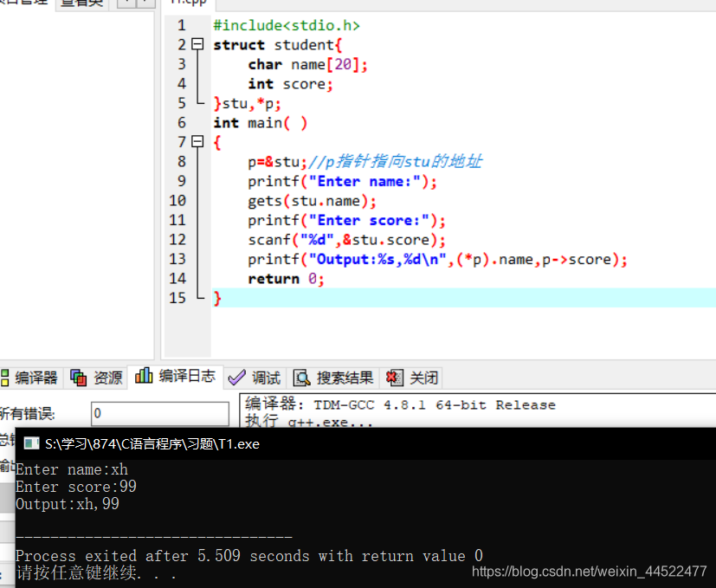Click the 调试 checkmark icon
The height and width of the screenshot is (588, 716).
[236, 378]
